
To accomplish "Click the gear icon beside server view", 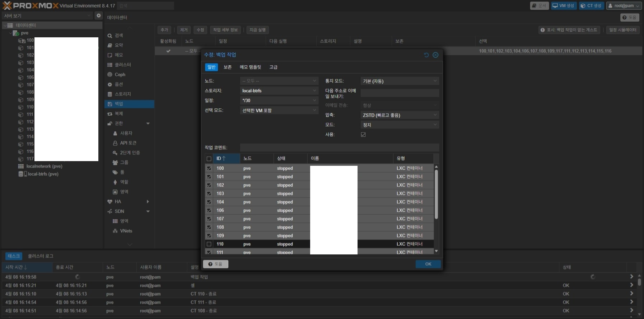I will 99,15.
